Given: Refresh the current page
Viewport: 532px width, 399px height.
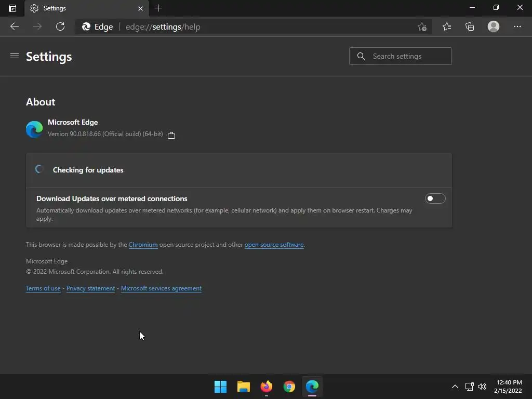Looking at the screenshot, I should [x=60, y=26].
